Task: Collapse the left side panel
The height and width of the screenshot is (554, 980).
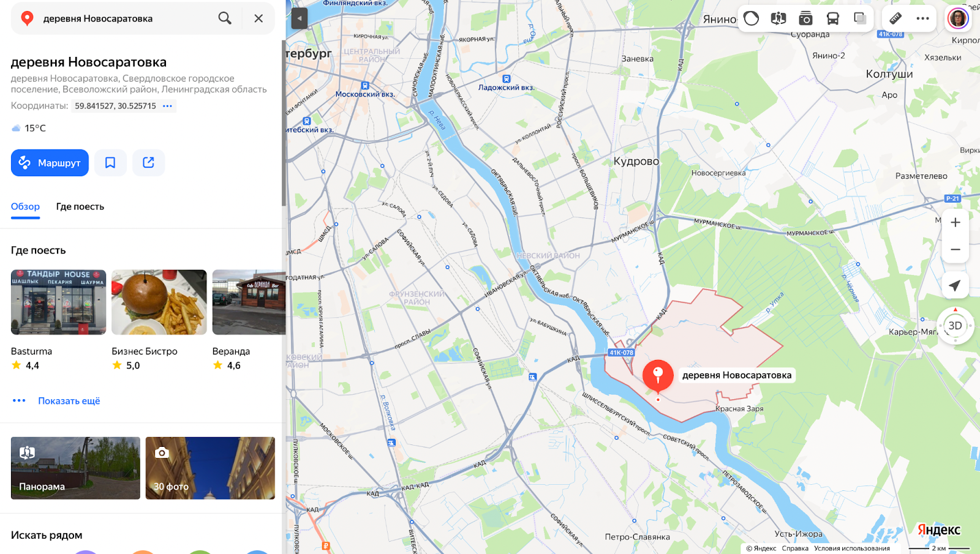Action: (300, 18)
